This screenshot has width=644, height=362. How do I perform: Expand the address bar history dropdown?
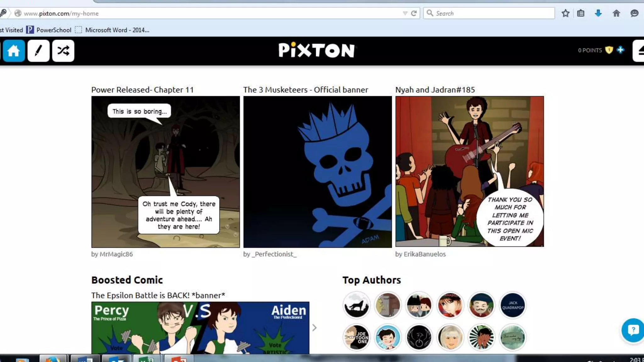[x=405, y=13]
